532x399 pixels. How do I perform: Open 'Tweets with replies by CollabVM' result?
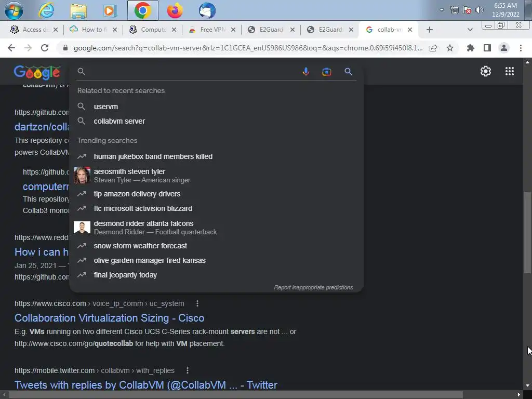(146, 385)
